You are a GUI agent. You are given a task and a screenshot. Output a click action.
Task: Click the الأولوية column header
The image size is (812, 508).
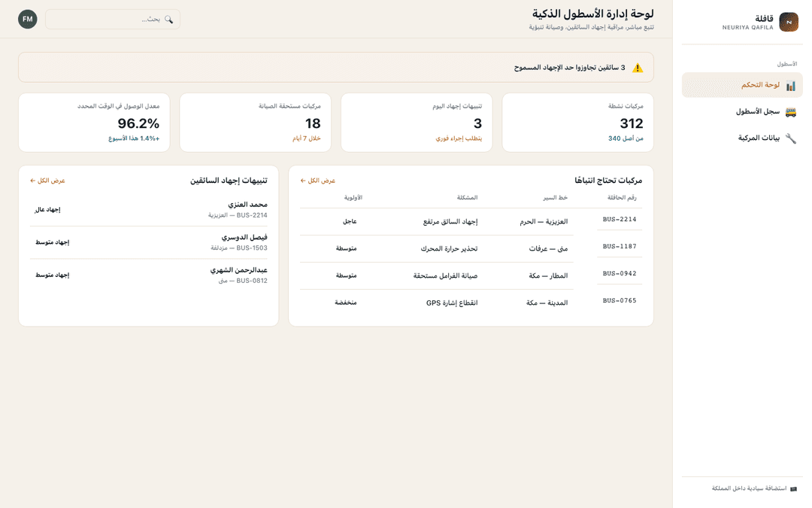(x=353, y=197)
